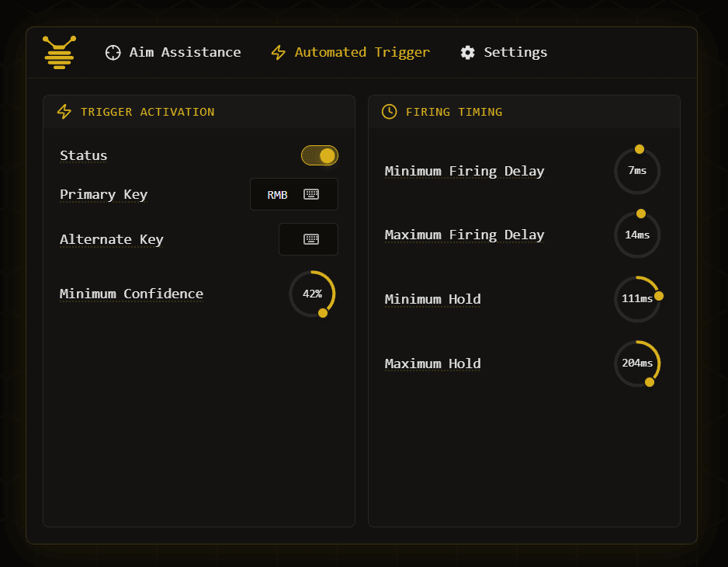The height and width of the screenshot is (567, 728).
Task: Click the Maximum Hold label text
Action: pyautogui.click(x=432, y=364)
